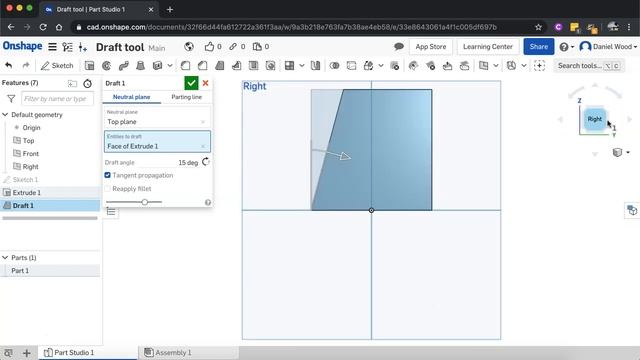The image size is (640, 360).
Task: Select the Hole tool
Action: 270,65
